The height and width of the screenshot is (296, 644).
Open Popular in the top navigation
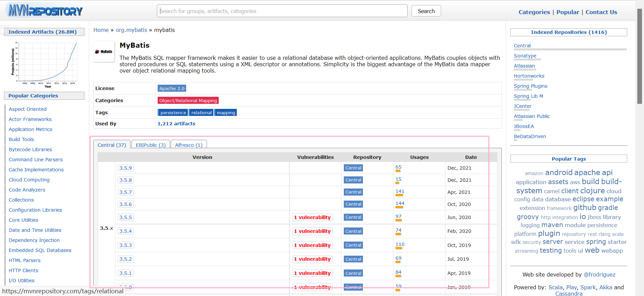[x=568, y=12]
